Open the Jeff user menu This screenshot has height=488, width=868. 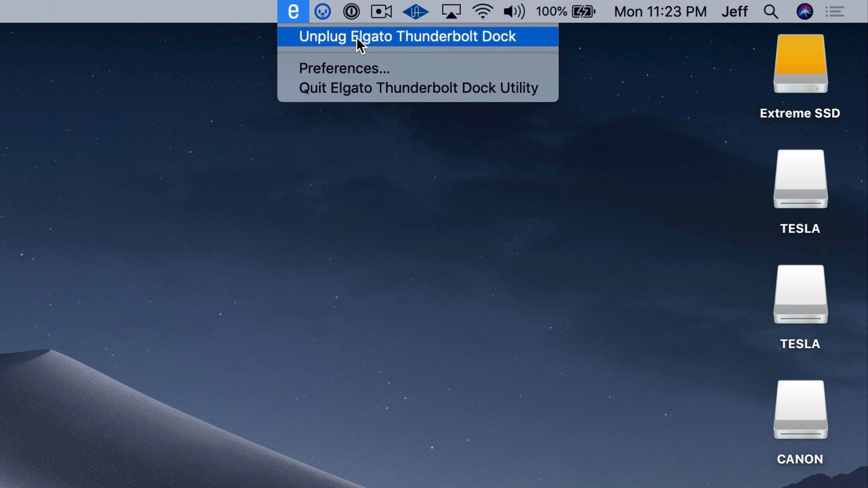coord(735,11)
